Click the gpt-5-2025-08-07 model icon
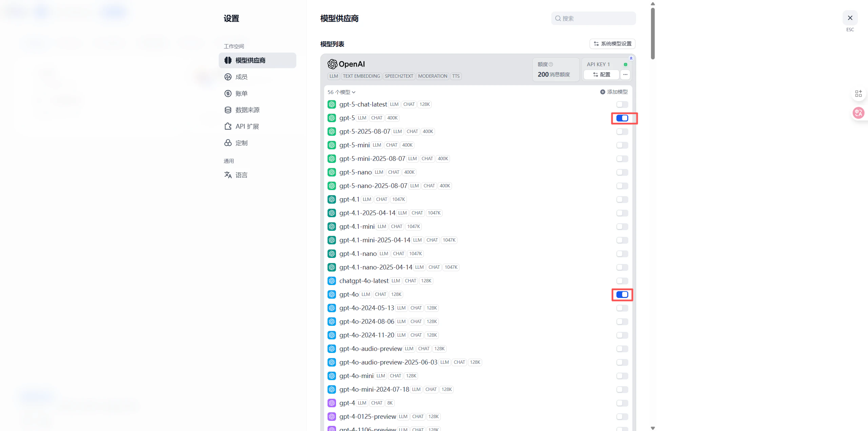This screenshot has width=868, height=431. coord(332,132)
